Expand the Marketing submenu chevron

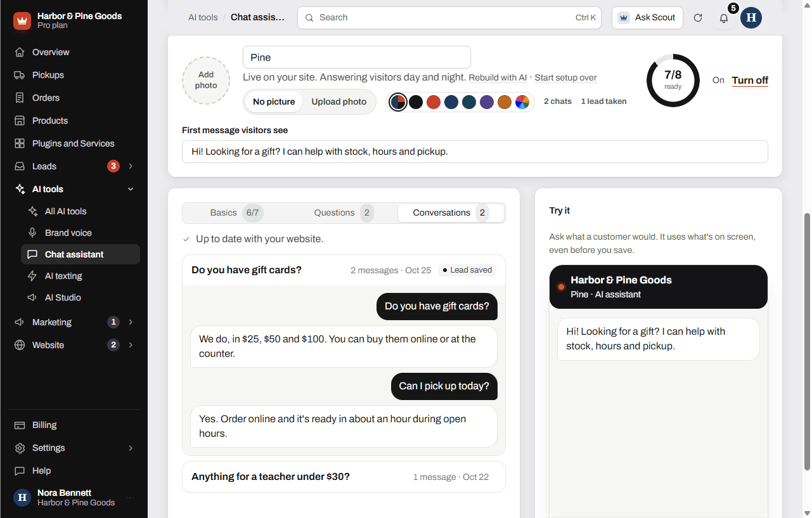131,322
